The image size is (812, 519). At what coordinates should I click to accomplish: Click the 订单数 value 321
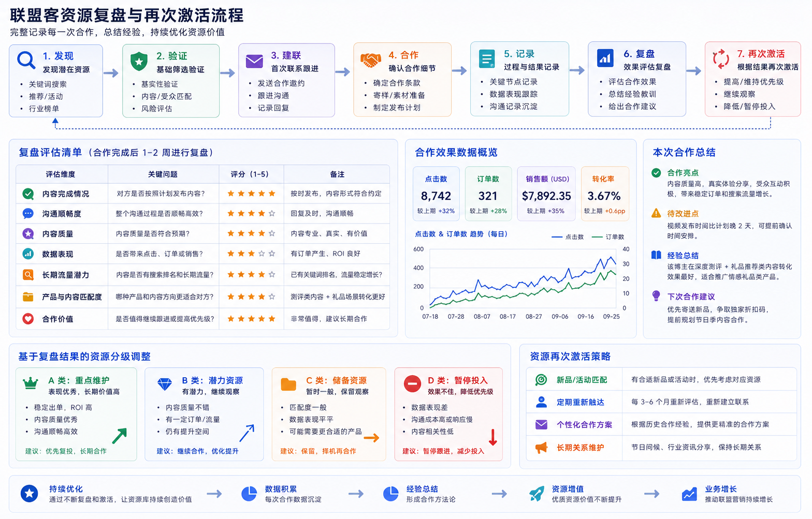488,196
